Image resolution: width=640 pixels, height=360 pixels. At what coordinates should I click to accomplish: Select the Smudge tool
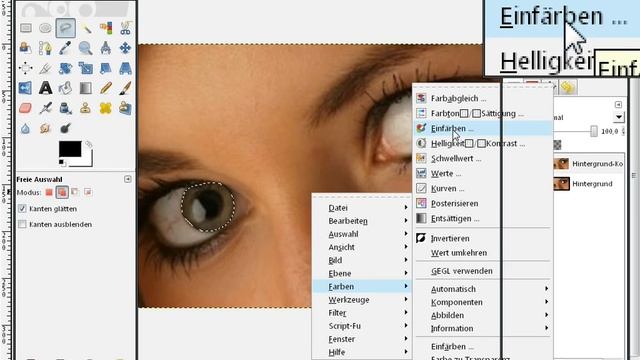click(45, 129)
